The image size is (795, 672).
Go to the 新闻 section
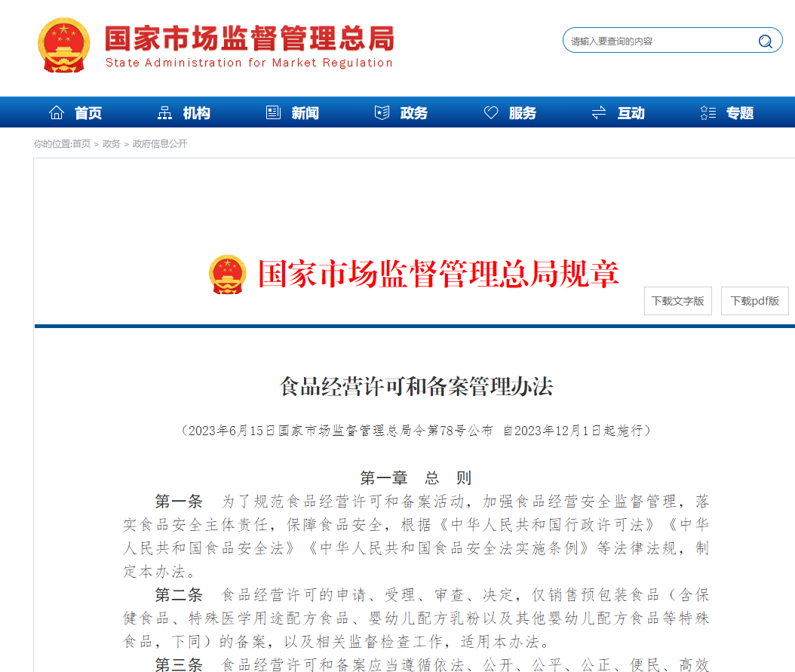pyautogui.click(x=305, y=113)
